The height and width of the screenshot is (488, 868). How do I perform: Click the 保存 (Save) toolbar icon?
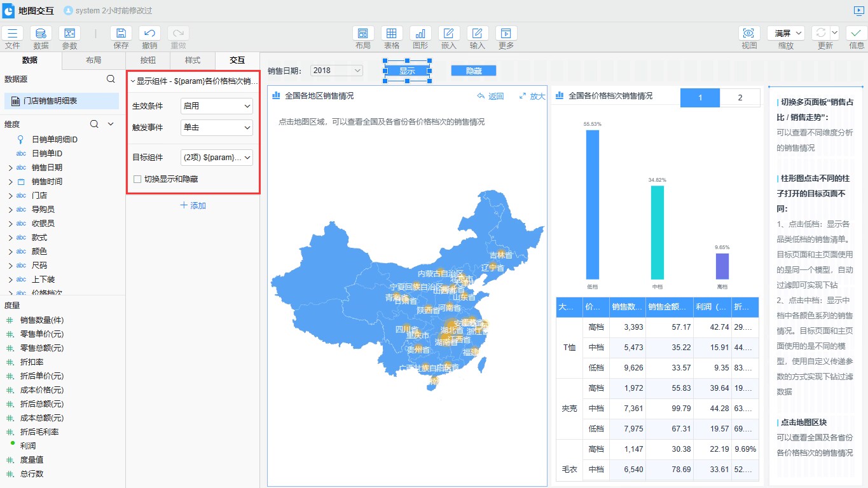click(x=121, y=34)
